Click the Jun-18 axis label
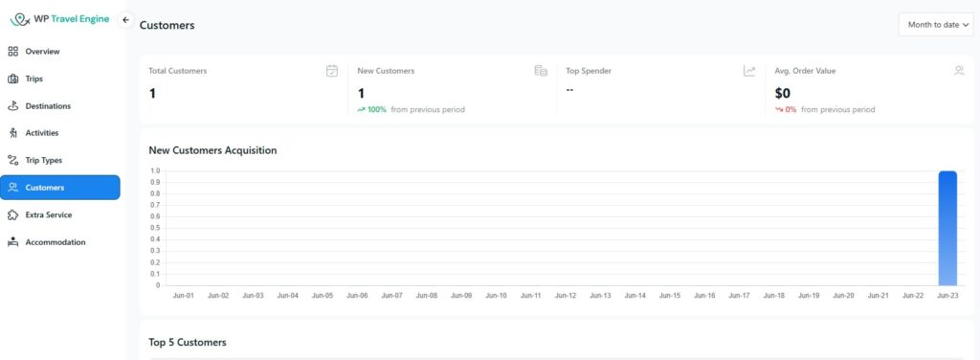The width and height of the screenshot is (980, 360). pos(773,296)
